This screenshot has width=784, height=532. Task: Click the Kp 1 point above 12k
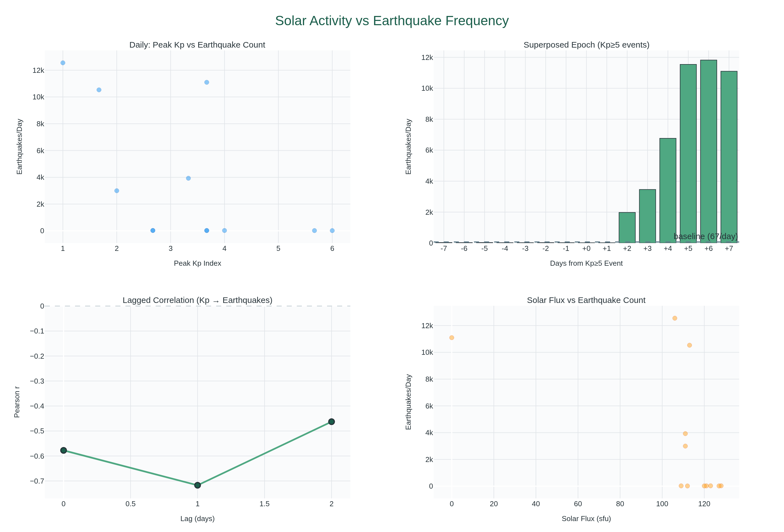click(x=63, y=63)
